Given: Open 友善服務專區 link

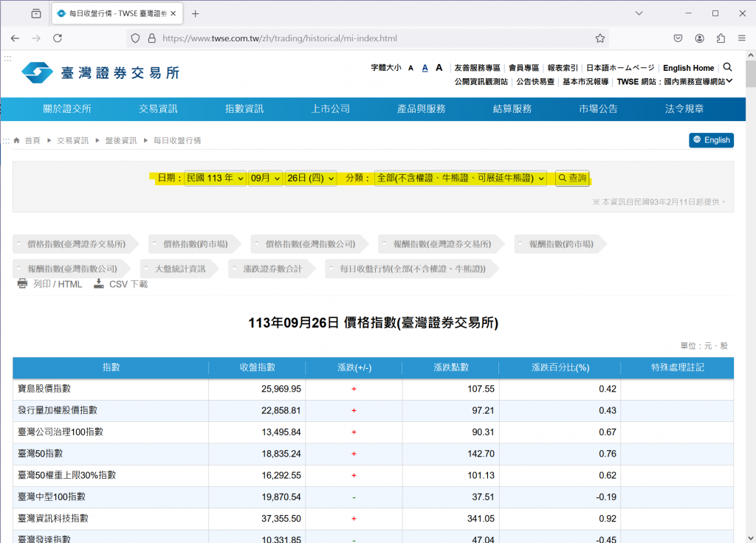Looking at the screenshot, I should point(478,68).
